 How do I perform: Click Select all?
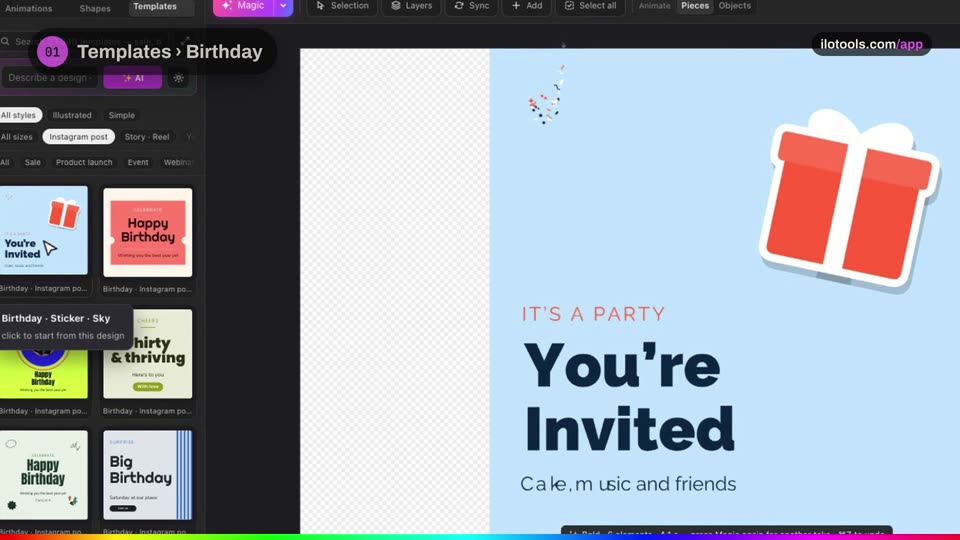point(590,6)
